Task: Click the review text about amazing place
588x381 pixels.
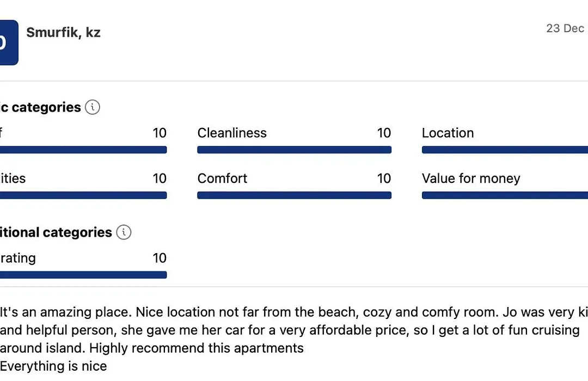Action: coord(294,330)
